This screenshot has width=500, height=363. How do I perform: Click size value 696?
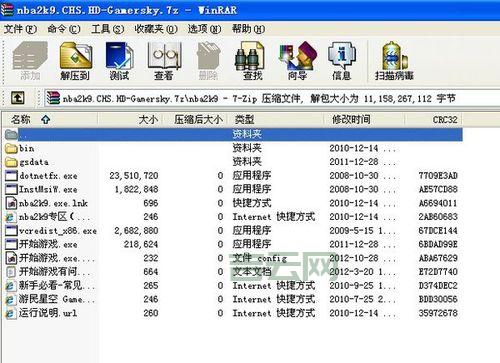click(x=151, y=203)
